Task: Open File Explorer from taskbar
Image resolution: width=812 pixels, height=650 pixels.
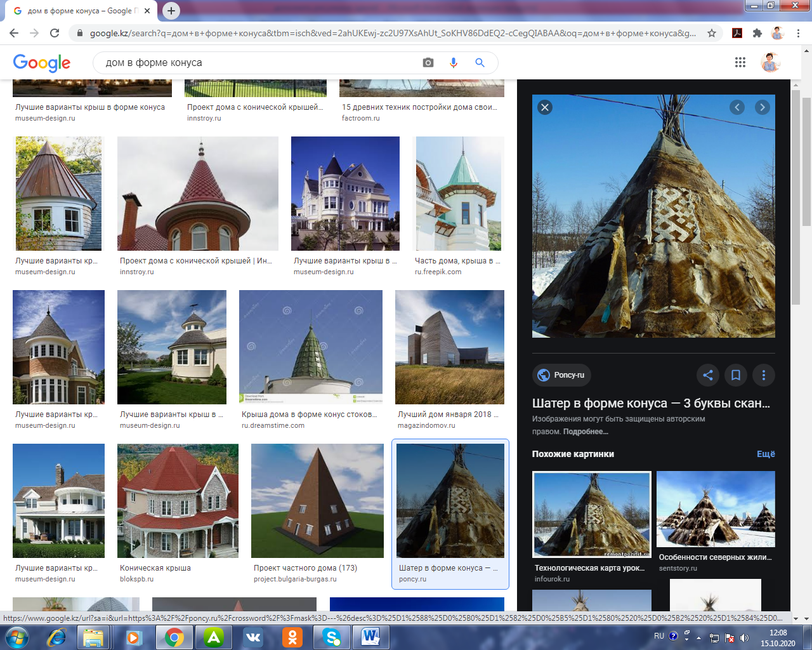Action: pyautogui.click(x=93, y=637)
